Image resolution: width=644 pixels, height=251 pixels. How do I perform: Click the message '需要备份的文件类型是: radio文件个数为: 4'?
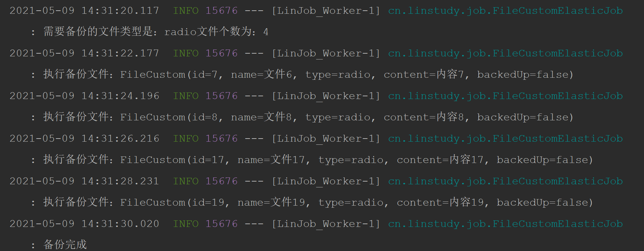156,32
